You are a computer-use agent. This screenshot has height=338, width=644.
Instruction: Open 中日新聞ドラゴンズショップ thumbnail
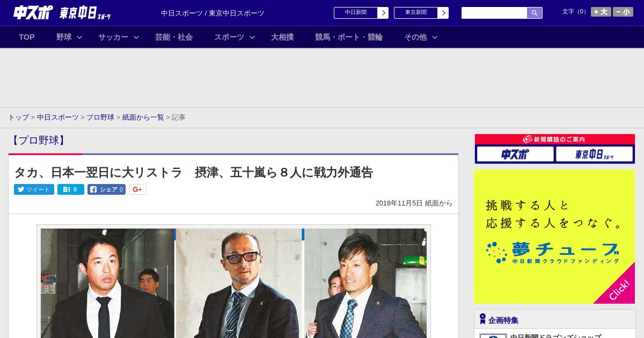tap(493, 336)
